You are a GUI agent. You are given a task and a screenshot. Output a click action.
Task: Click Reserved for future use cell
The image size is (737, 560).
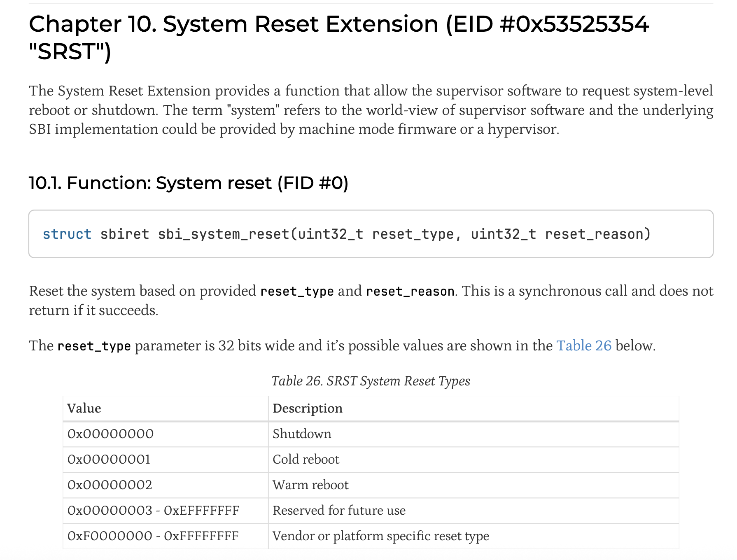coord(473,511)
